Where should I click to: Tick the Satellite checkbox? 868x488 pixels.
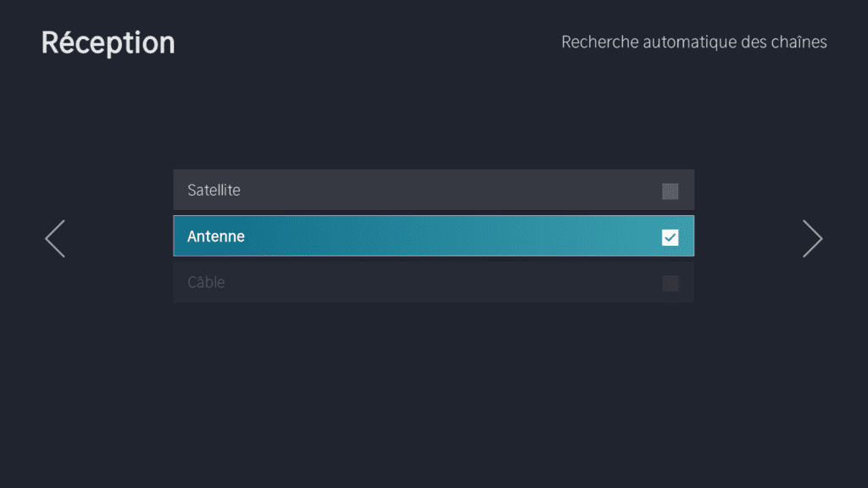(670, 191)
